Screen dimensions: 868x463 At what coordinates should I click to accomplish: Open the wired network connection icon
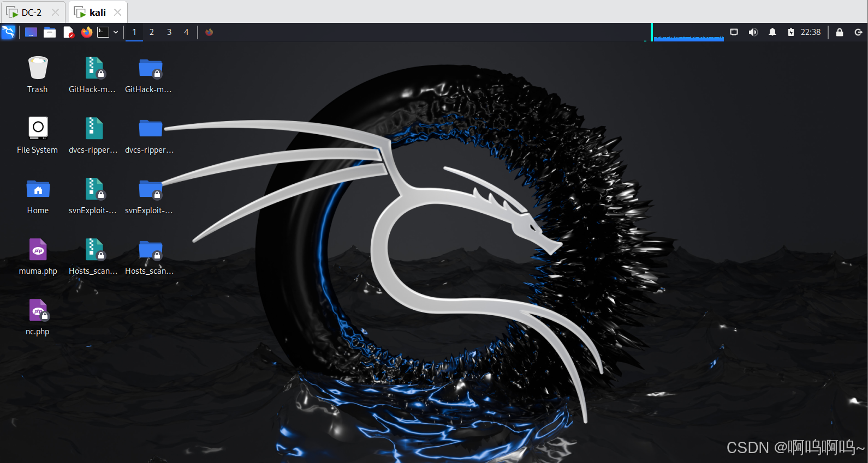[x=734, y=32]
